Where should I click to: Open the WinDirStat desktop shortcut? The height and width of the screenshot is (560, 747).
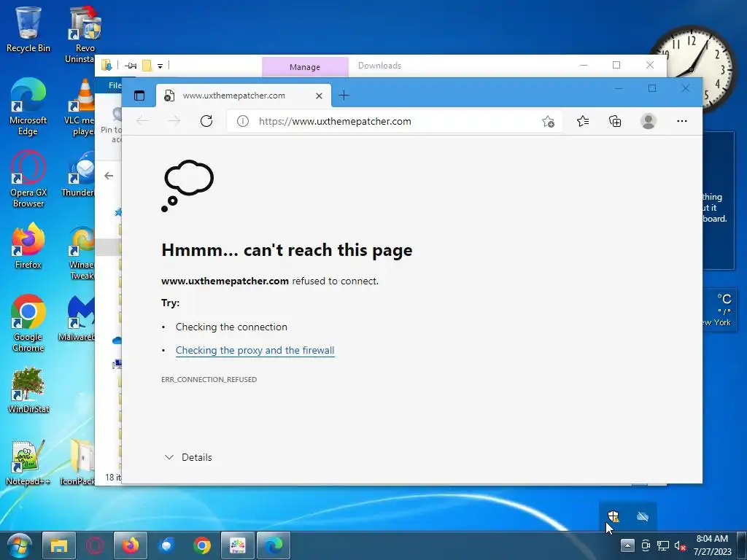[28, 391]
